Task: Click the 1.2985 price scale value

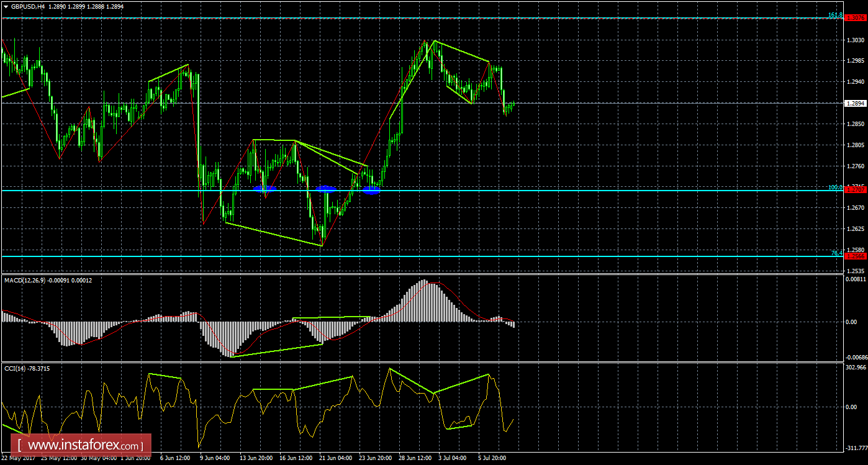Action: coord(855,61)
